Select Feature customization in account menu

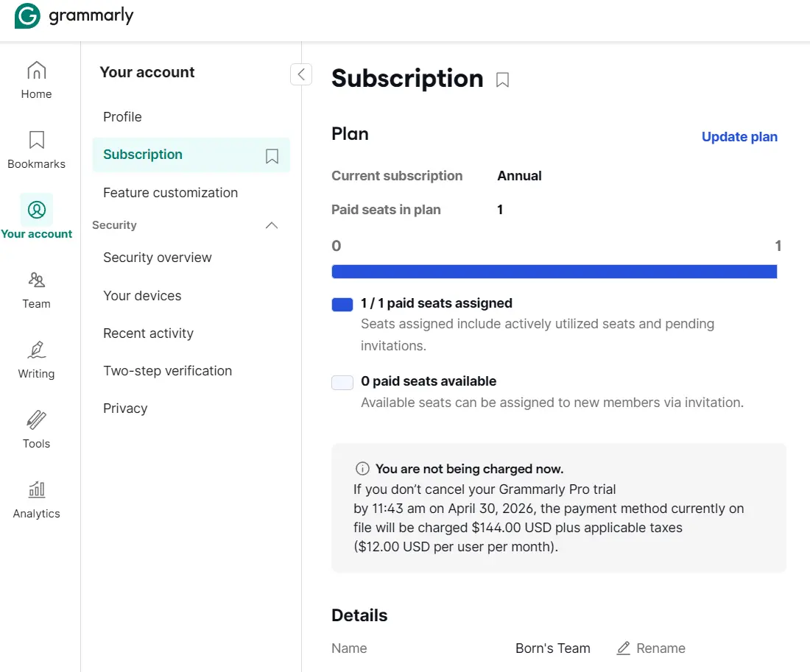pos(171,193)
